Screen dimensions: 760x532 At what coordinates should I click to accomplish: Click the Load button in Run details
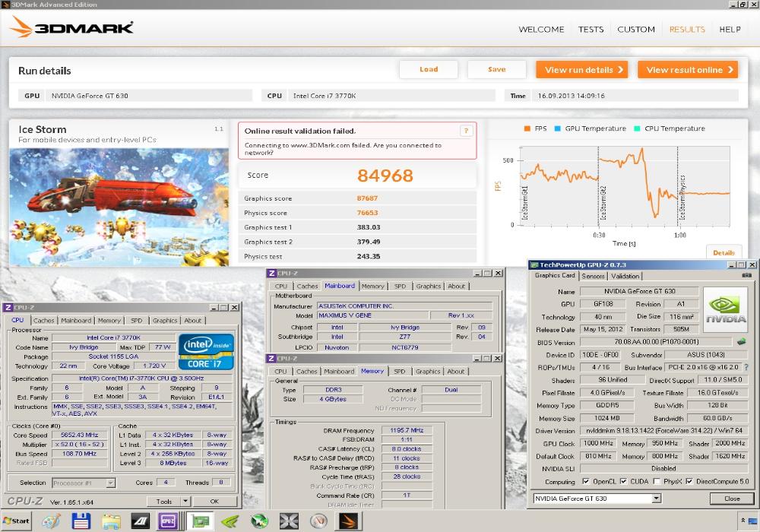[429, 69]
